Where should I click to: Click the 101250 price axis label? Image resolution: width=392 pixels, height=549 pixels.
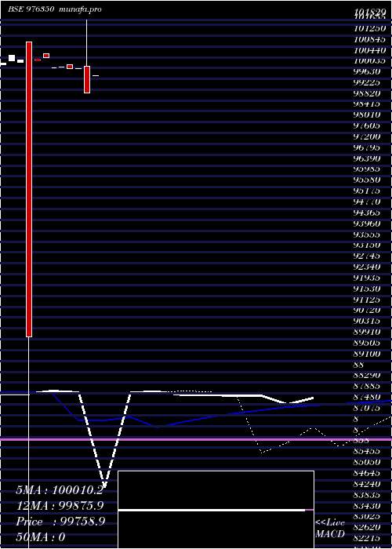(x=369, y=28)
